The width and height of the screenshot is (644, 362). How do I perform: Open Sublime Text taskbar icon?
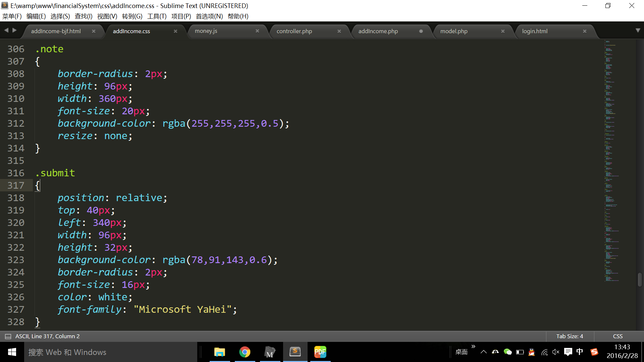pos(295,352)
